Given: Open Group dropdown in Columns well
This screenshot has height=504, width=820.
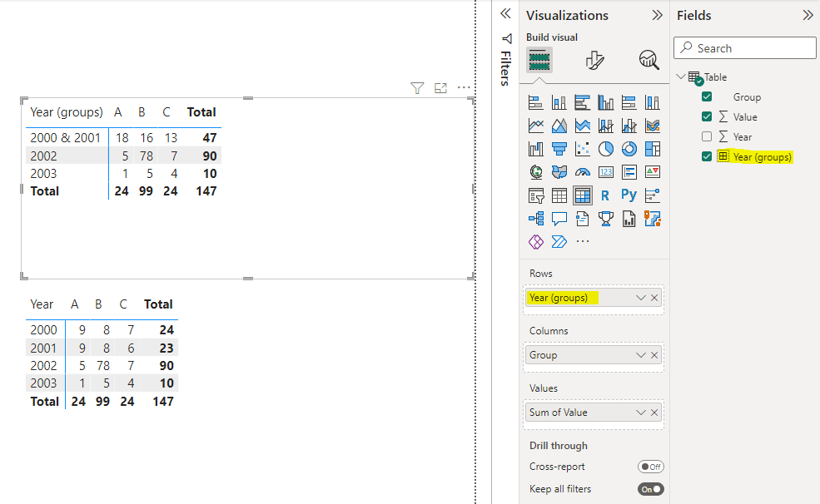Looking at the screenshot, I should 641,355.
